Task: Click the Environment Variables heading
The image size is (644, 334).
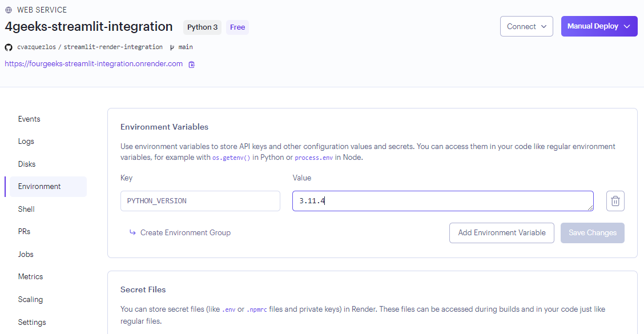Action: (x=164, y=127)
